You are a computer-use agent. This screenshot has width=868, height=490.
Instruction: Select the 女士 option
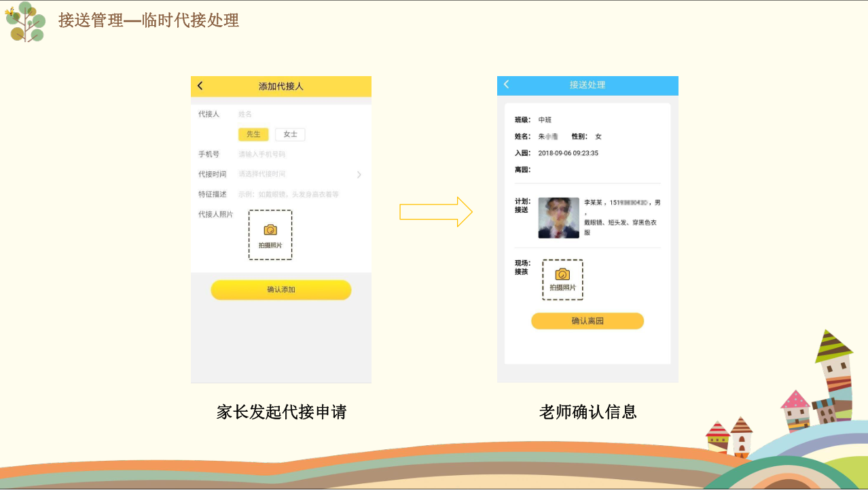click(x=290, y=135)
